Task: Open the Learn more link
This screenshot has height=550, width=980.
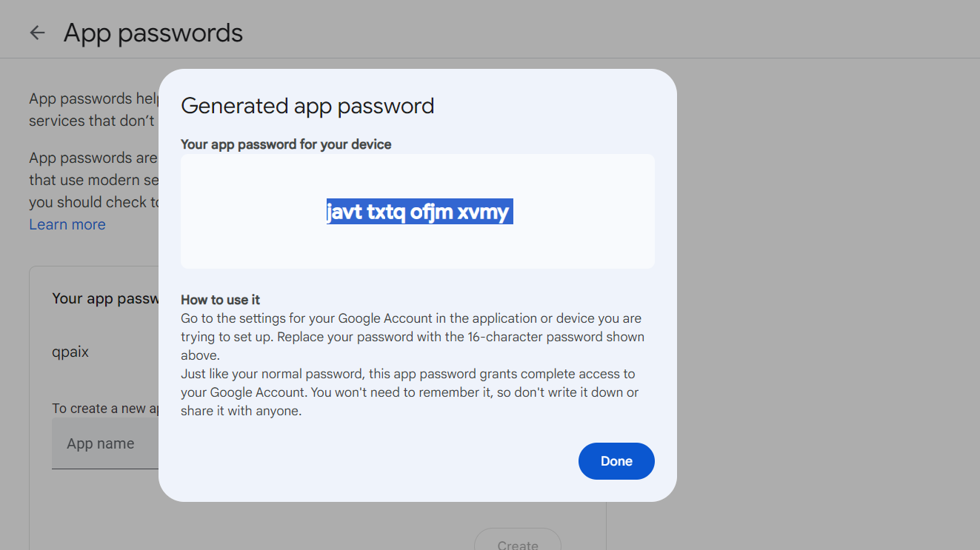Action: click(x=67, y=224)
